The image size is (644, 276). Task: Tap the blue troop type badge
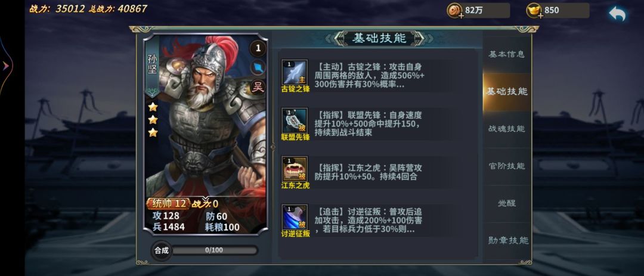(x=258, y=67)
